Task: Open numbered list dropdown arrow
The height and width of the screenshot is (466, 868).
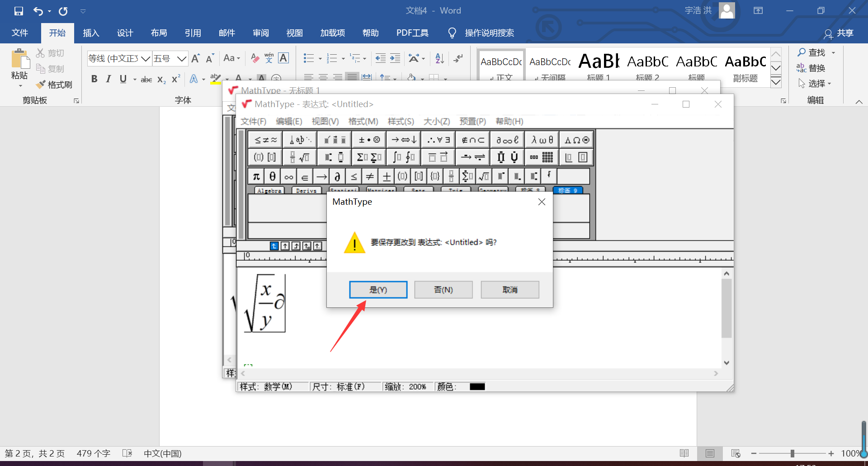Action: pyautogui.click(x=343, y=58)
